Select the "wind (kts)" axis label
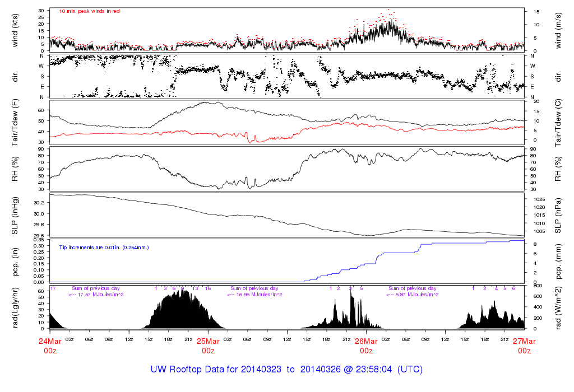 pyautogui.click(x=15, y=30)
